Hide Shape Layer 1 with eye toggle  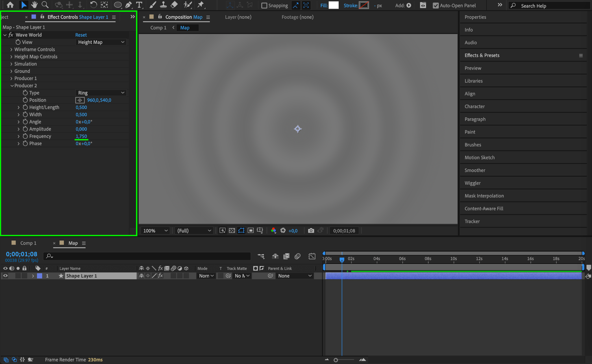point(5,276)
